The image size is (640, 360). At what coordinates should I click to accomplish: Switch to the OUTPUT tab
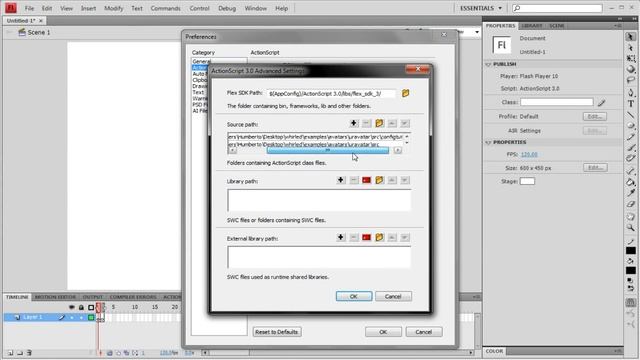(x=93, y=297)
